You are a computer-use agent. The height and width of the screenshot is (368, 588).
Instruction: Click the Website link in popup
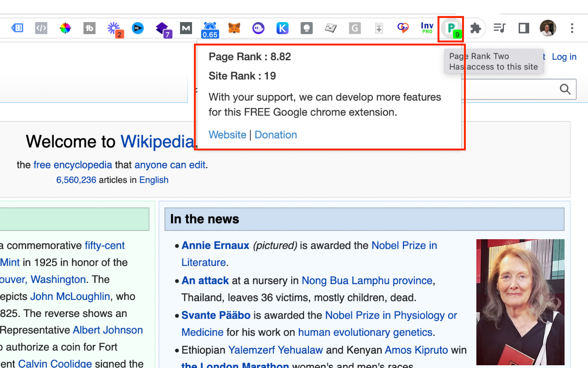227,135
